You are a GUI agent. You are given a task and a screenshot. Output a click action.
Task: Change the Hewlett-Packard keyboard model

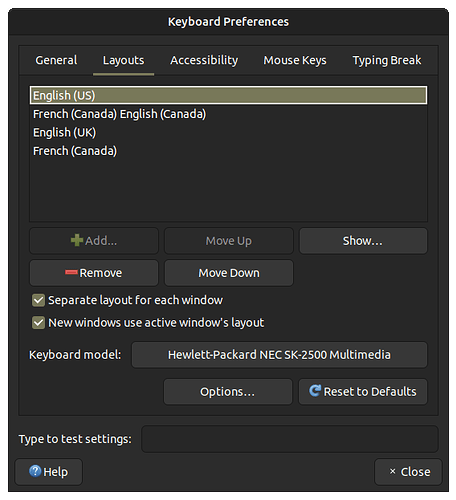[x=279, y=355]
